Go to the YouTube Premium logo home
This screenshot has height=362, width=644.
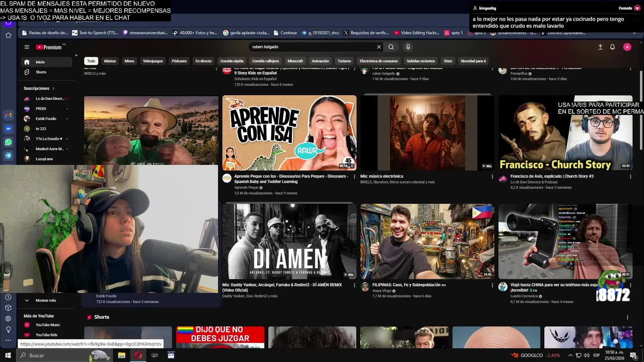point(49,47)
